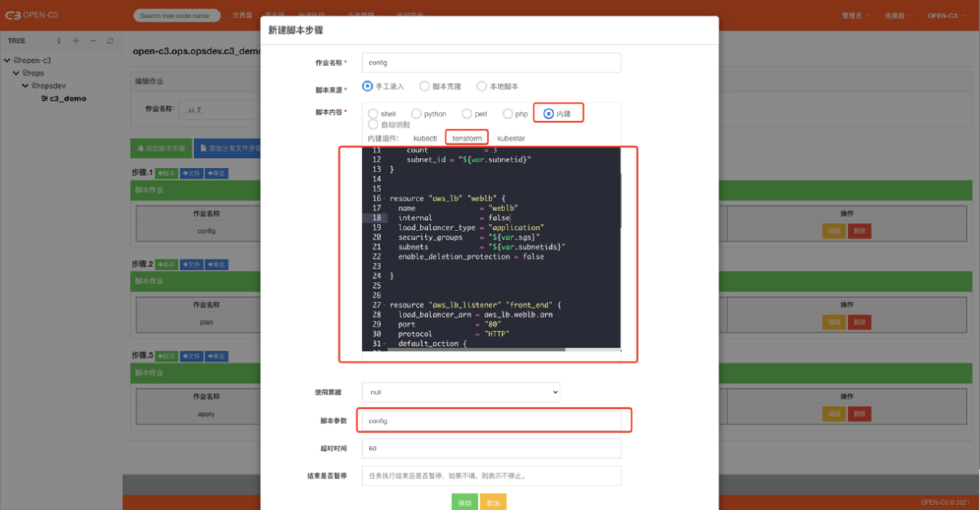Click the code editor horizontal scrollbar

point(476,349)
